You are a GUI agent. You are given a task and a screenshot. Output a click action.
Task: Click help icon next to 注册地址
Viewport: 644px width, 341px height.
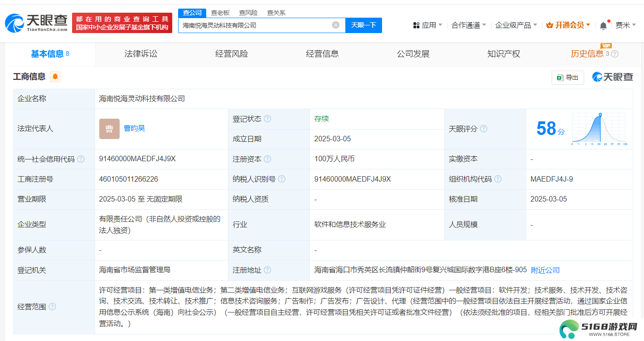267,270
